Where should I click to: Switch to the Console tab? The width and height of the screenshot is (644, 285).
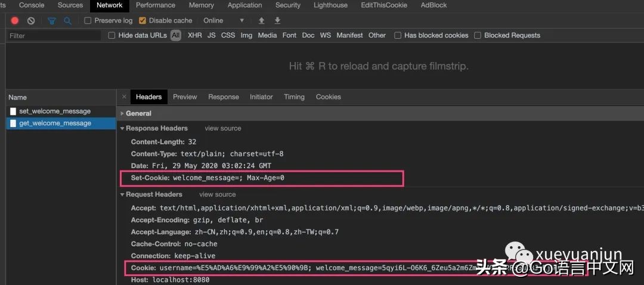32,5
